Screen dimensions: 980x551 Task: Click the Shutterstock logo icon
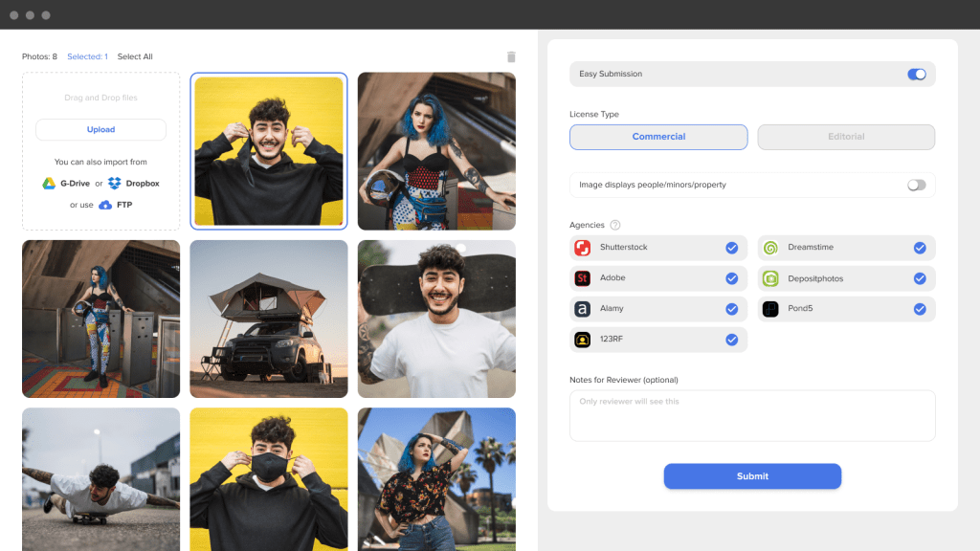[582, 248]
